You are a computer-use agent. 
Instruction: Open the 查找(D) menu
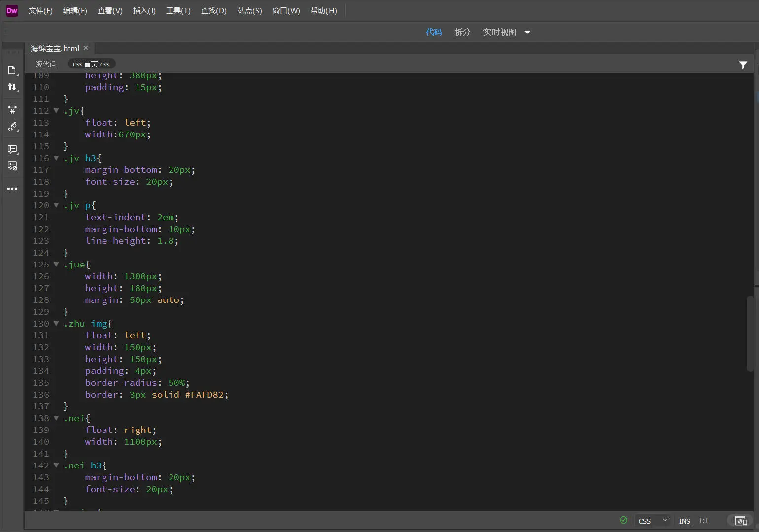(x=214, y=11)
